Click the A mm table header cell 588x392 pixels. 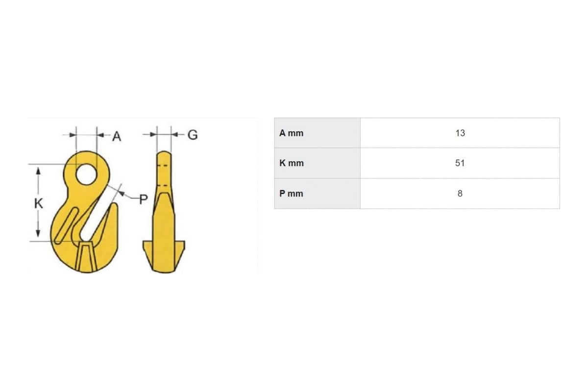(x=317, y=133)
